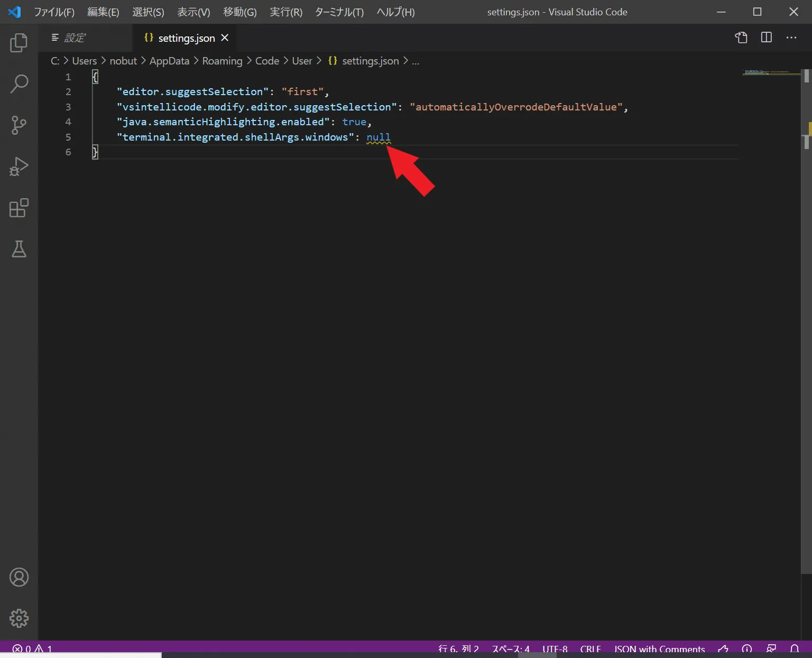
Task: Switch to the 設定 tab
Action: tap(85, 38)
